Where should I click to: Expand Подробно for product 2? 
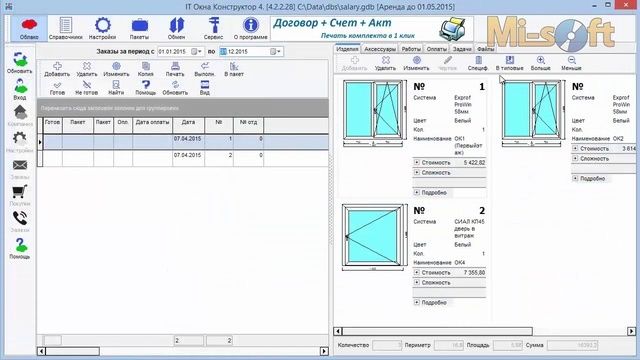(x=417, y=302)
